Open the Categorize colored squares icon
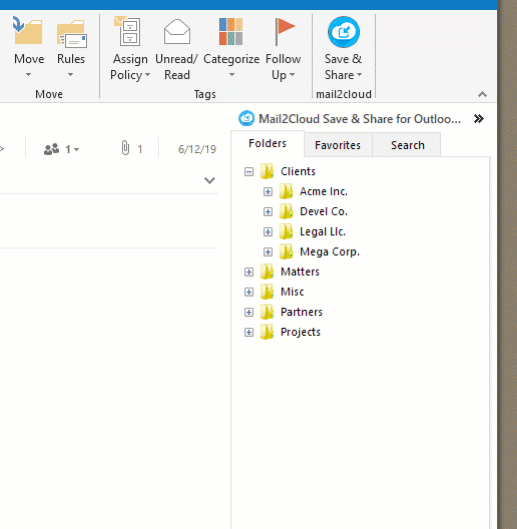This screenshot has height=529, width=517. (231, 31)
